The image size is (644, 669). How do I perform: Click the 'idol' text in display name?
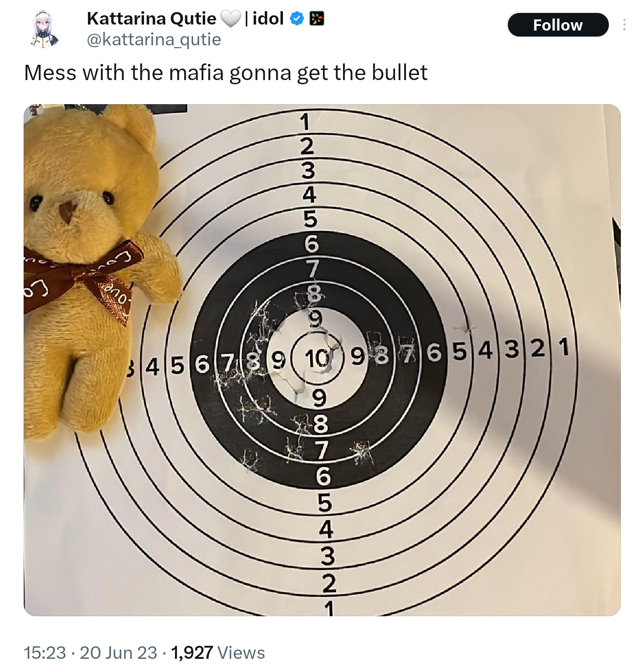point(268,19)
